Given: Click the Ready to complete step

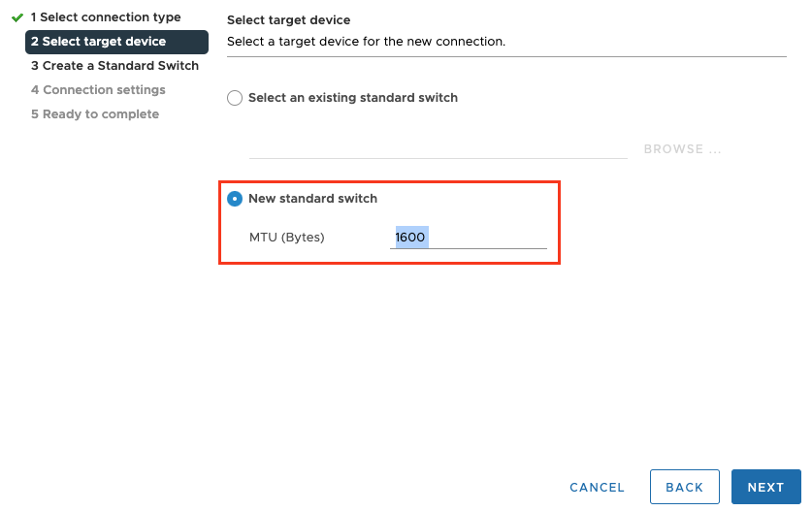Looking at the screenshot, I should pyautogui.click(x=94, y=114).
